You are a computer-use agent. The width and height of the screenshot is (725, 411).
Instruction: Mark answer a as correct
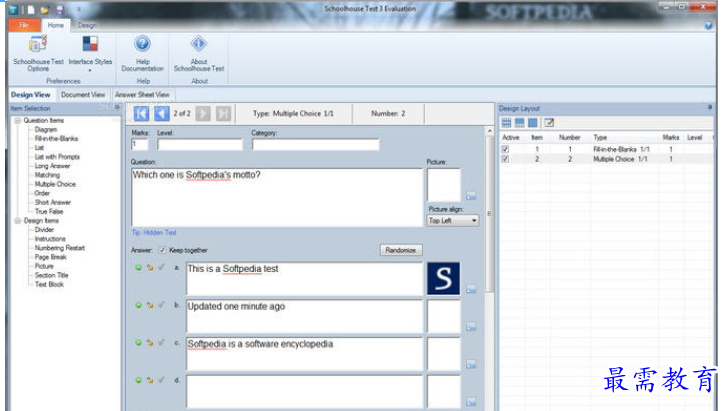click(161, 267)
